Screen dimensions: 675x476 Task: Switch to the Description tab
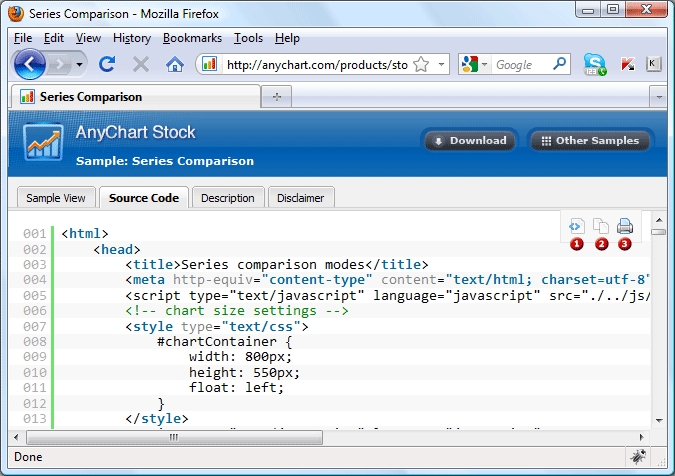(228, 198)
